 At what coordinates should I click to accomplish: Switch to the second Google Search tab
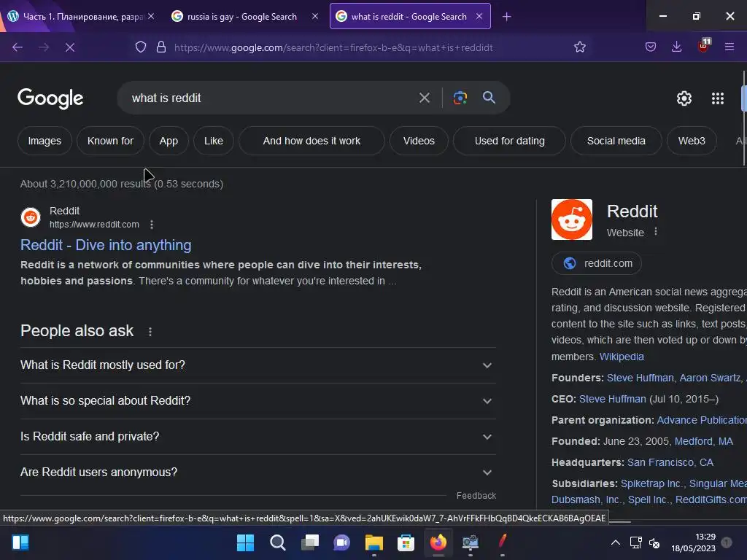click(241, 17)
